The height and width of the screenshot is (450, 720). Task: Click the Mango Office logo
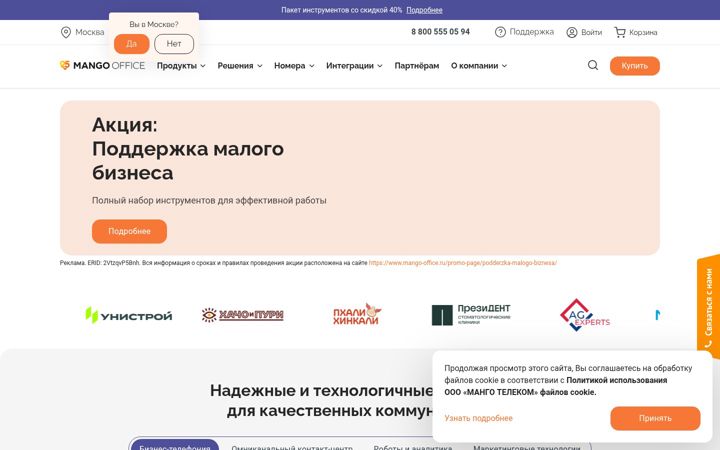(102, 66)
